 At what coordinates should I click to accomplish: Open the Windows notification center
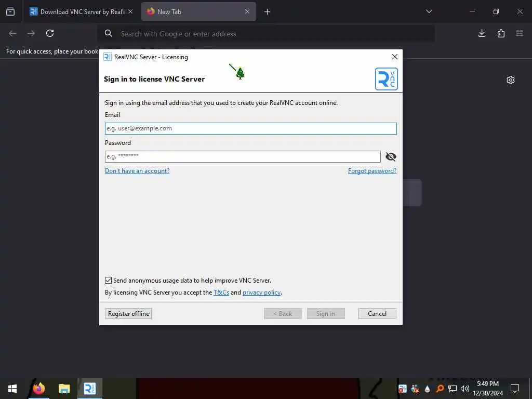click(x=515, y=389)
